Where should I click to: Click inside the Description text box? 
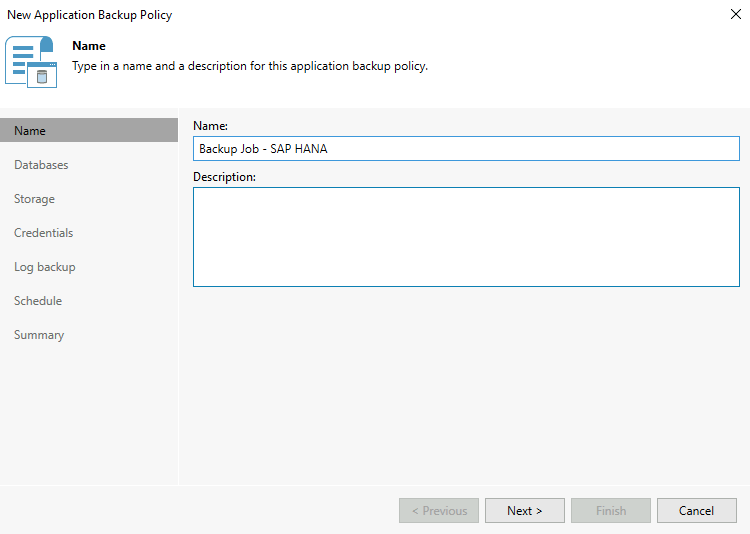[465, 237]
